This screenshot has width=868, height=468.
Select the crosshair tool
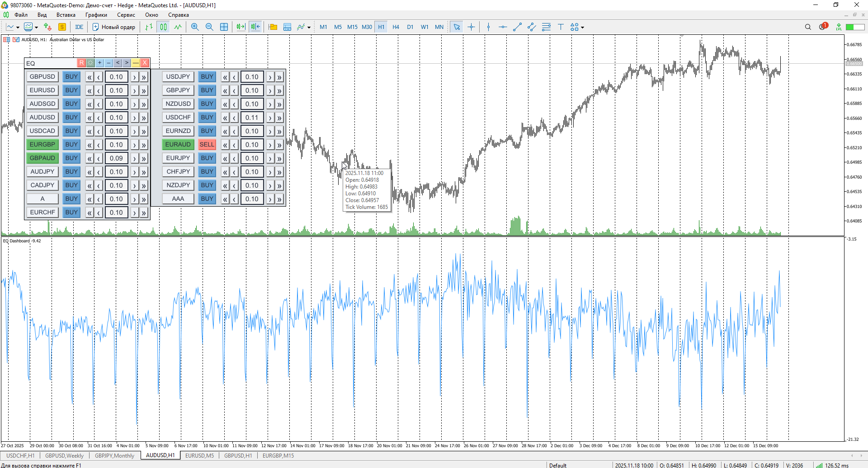click(x=471, y=27)
